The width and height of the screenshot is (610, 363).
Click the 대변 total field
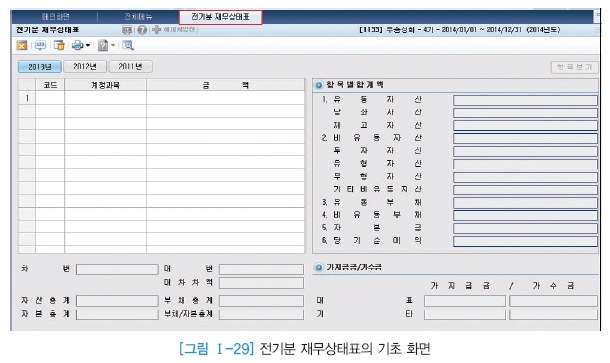(x=261, y=270)
